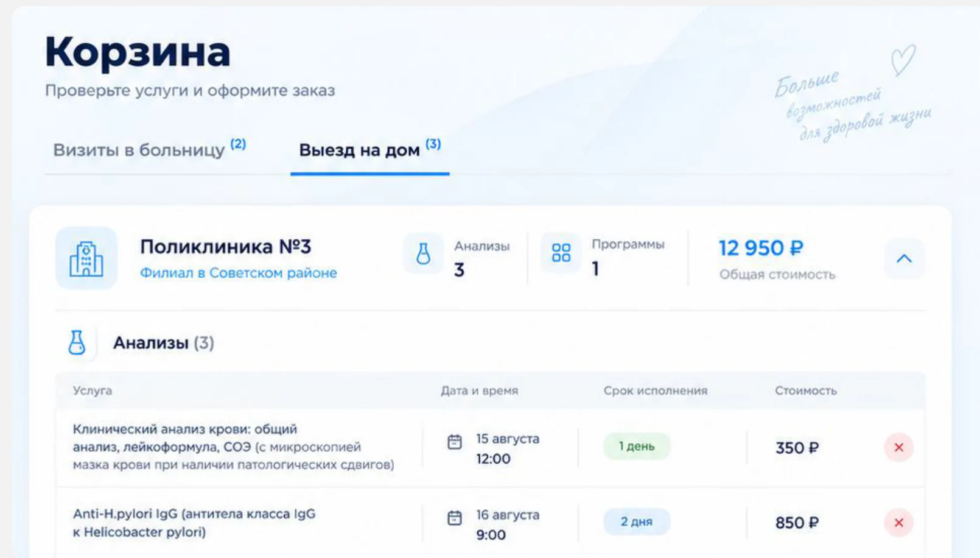Click the Срок исполнения column header
Screen dimensions: 980x558
point(656,390)
